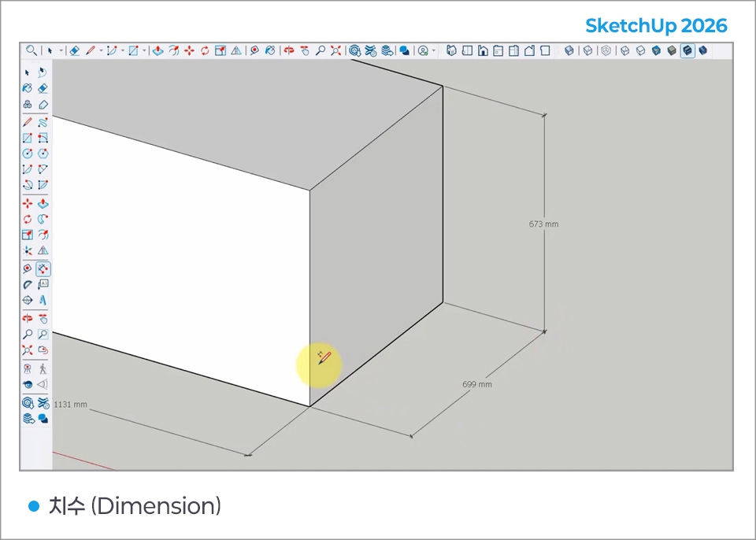Screen dimensions: 756x540
Task: Select the Move tool in the top toolbar
Action: 190,50
